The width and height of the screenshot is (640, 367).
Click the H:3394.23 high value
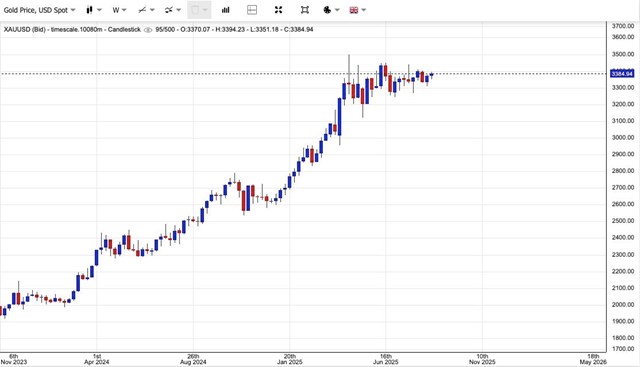[x=230, y=29]
